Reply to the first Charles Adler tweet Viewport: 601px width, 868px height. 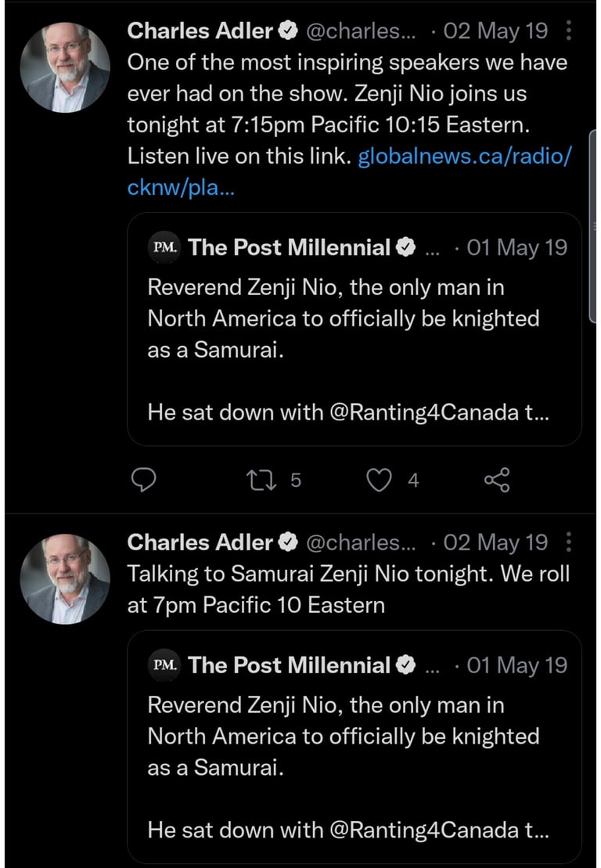(143, 480)
